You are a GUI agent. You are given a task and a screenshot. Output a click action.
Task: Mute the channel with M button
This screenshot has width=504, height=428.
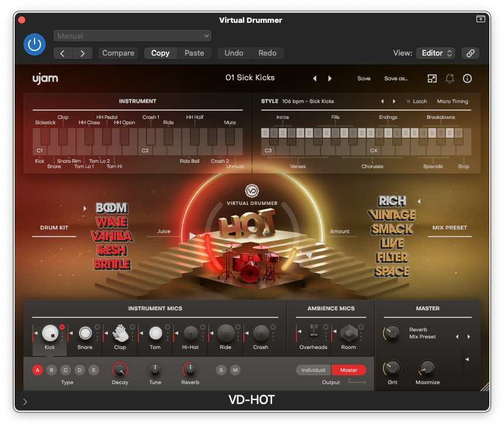(x=235, y=370)
